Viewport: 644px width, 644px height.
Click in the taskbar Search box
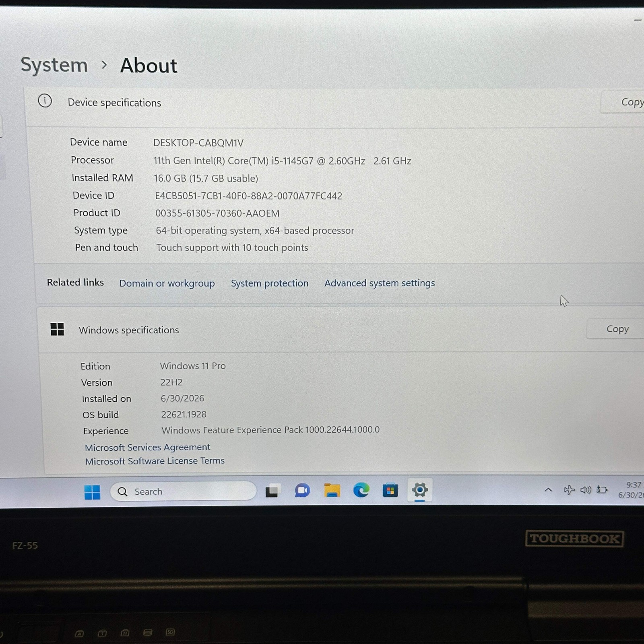tap(183, 491)
